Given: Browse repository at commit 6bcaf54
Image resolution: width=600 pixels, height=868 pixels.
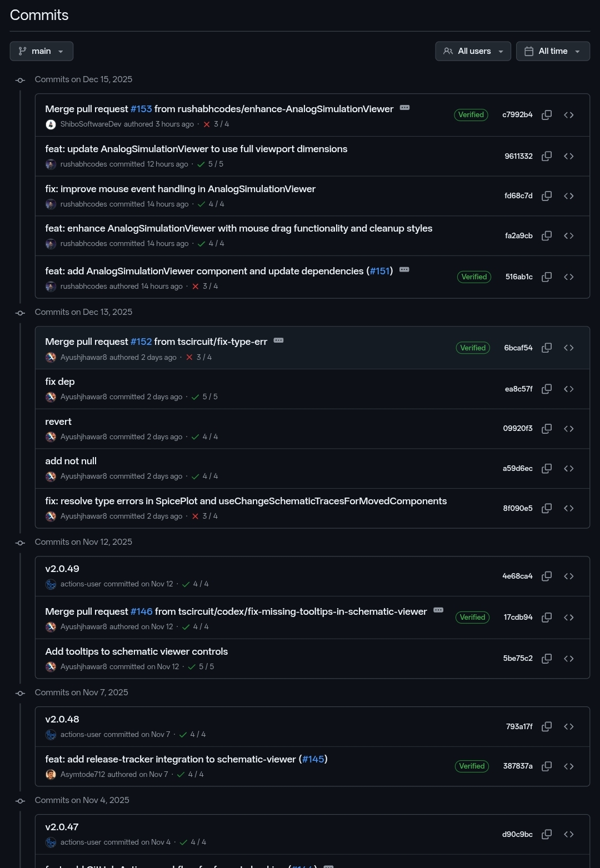Looking at the screenshot, I should point(568,348).
